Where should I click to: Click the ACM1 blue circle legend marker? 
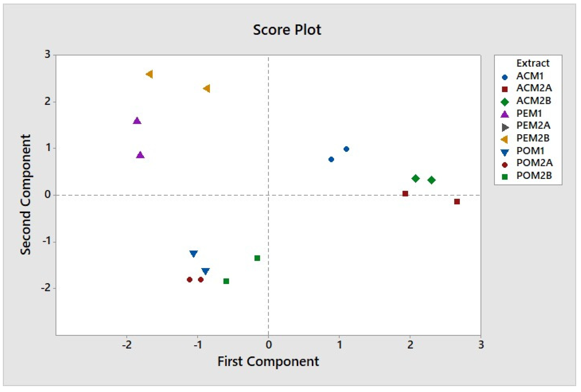point(505,77)
